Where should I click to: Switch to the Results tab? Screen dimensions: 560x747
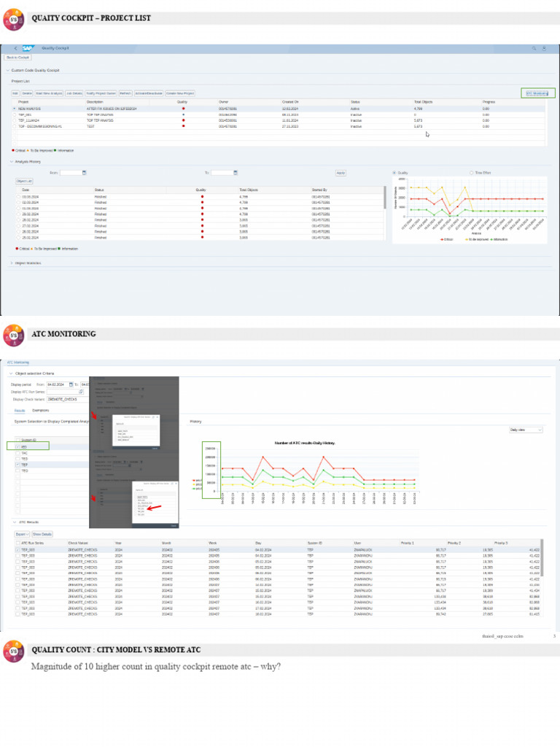20,411
